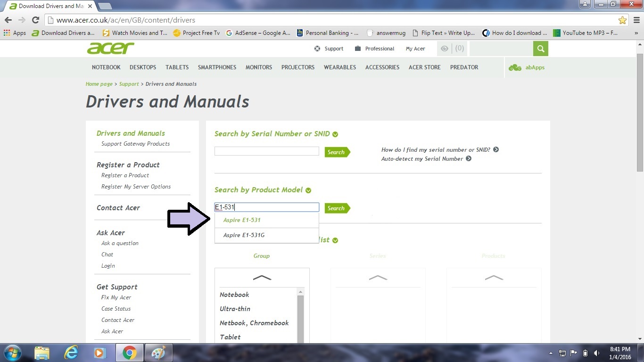Open the PREDATOR menu
This screenshot has width=644, height=362.
click(464, 67)
